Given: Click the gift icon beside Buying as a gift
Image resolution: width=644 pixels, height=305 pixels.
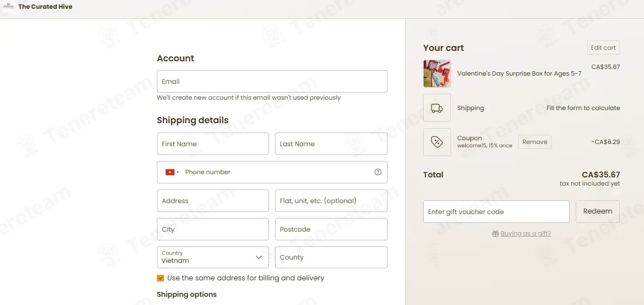Looking at the screenshot, I should [x=495, y=234].
